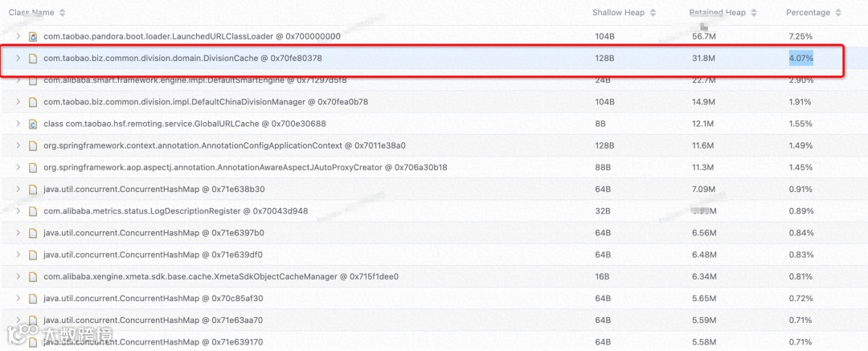
Task: Click the object icon of DefaultChinaDivisionManager row
Action: coord(33,102)
